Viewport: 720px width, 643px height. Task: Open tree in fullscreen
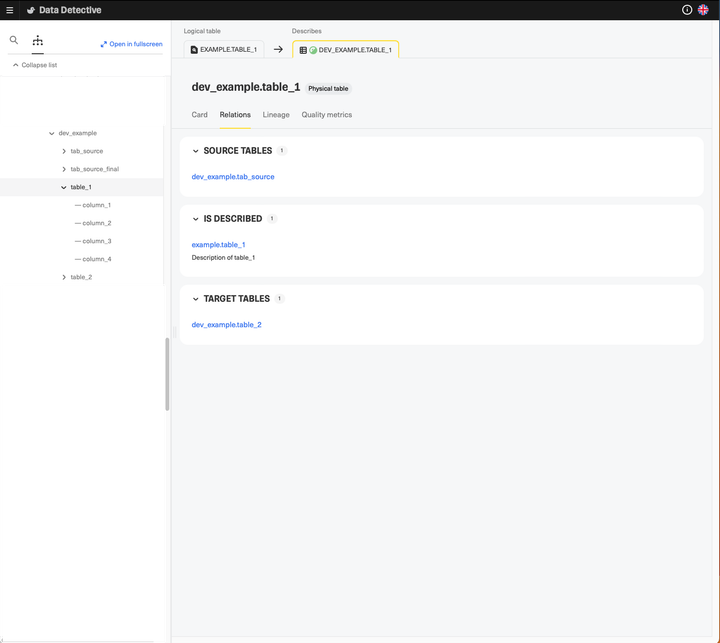[x=131, y=44]
